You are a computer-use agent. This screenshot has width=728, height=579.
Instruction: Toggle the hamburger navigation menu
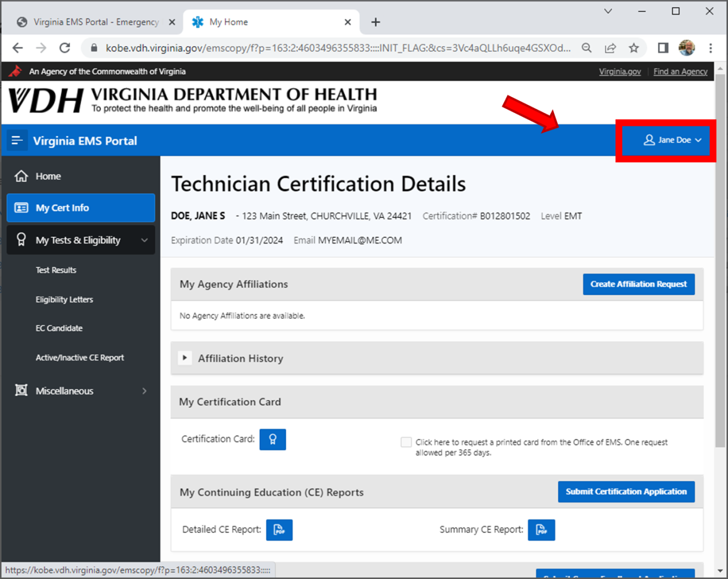click(17, 141)
